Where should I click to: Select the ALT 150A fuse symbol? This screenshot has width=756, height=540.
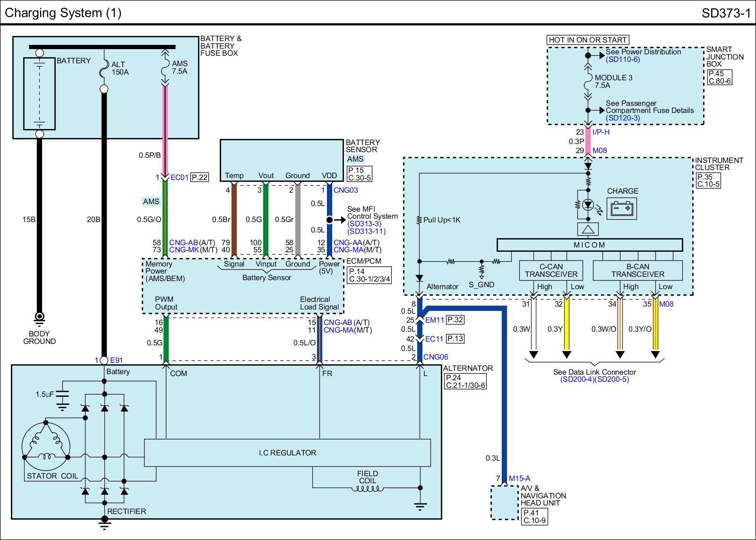point(104,73)
